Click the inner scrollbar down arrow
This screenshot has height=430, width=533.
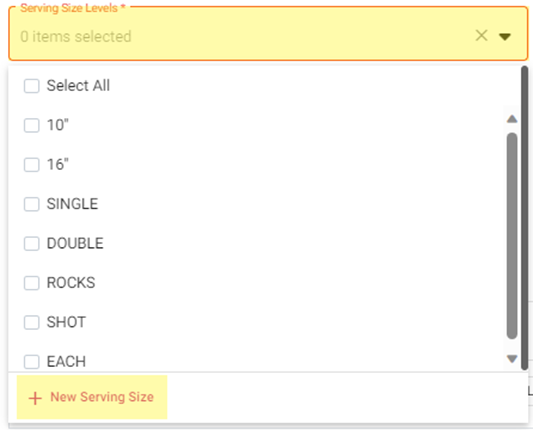pyautogui.click(x=512, y=358)
